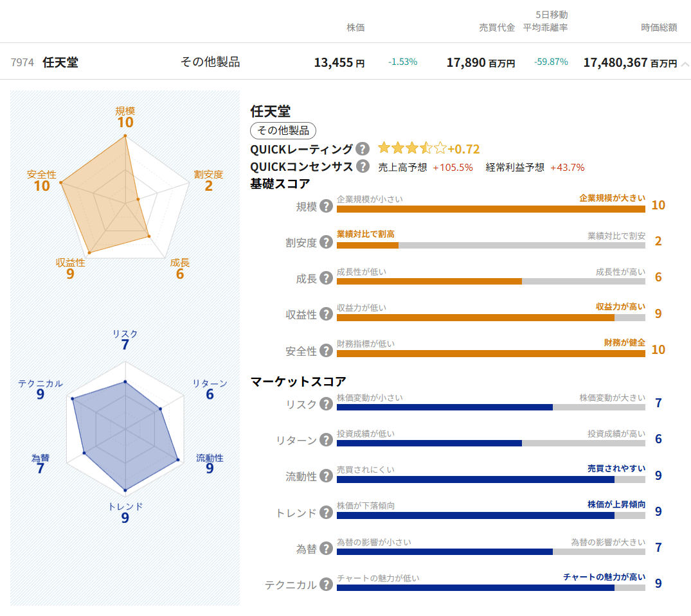Open help for the 成長 score

pos(327,277)
